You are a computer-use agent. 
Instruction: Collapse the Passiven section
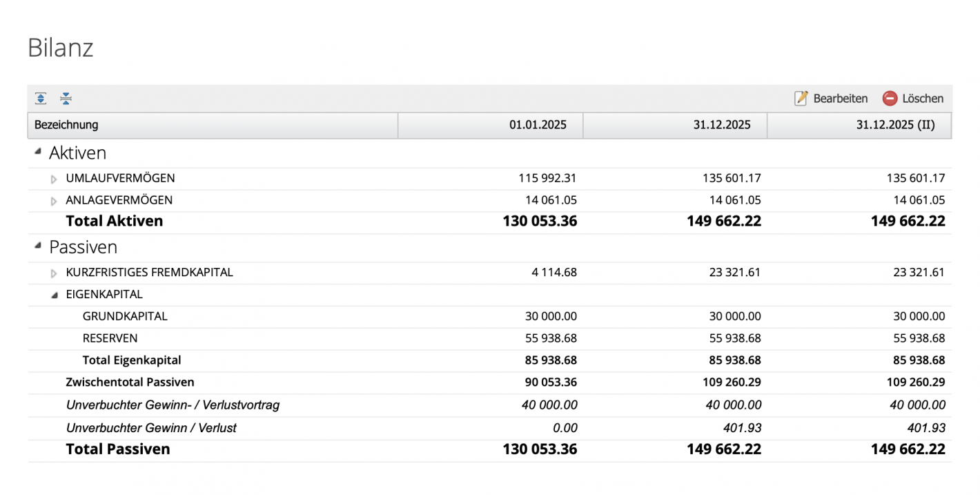(x=37, y=246)
